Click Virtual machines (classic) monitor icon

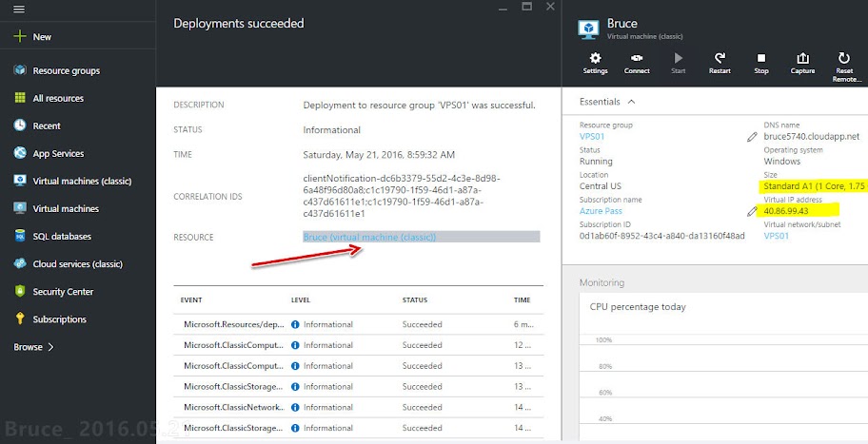(x=20, y=181)
